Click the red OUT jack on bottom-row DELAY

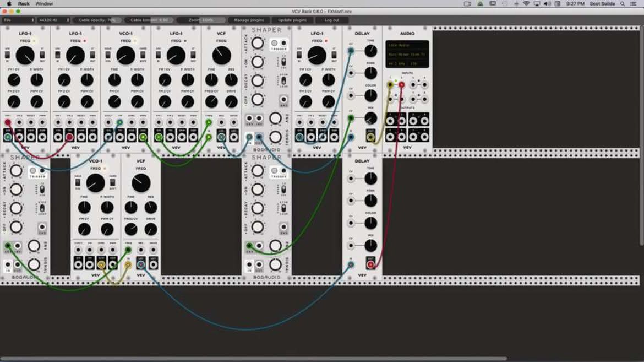[x=370, y=264]
